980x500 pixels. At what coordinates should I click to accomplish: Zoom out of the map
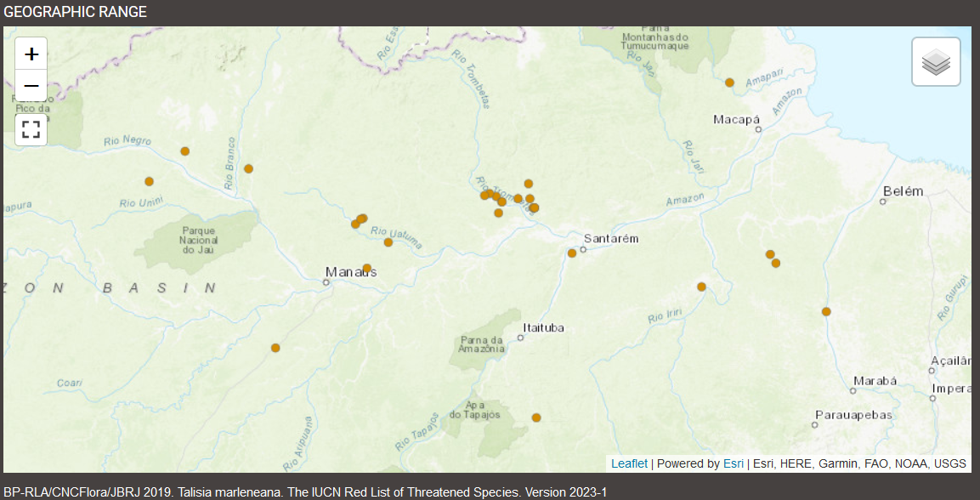31,86
